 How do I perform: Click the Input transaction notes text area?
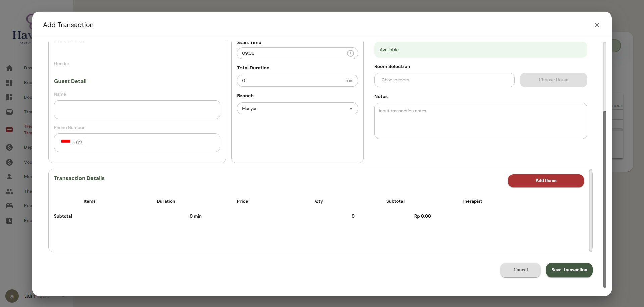pyautogui.click(x=481, y=121)
